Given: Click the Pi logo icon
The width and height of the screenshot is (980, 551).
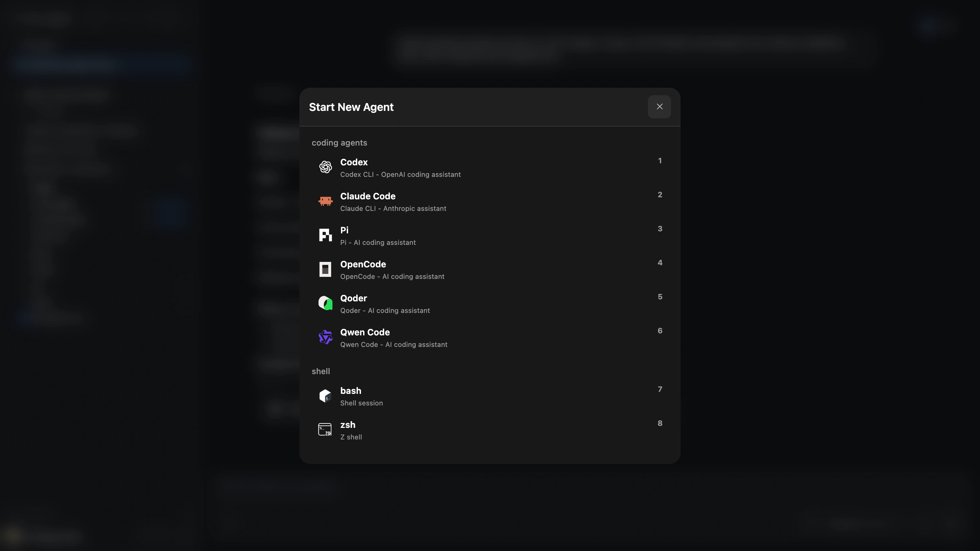Looking at the screenshot, I should (x=325, y=235).
